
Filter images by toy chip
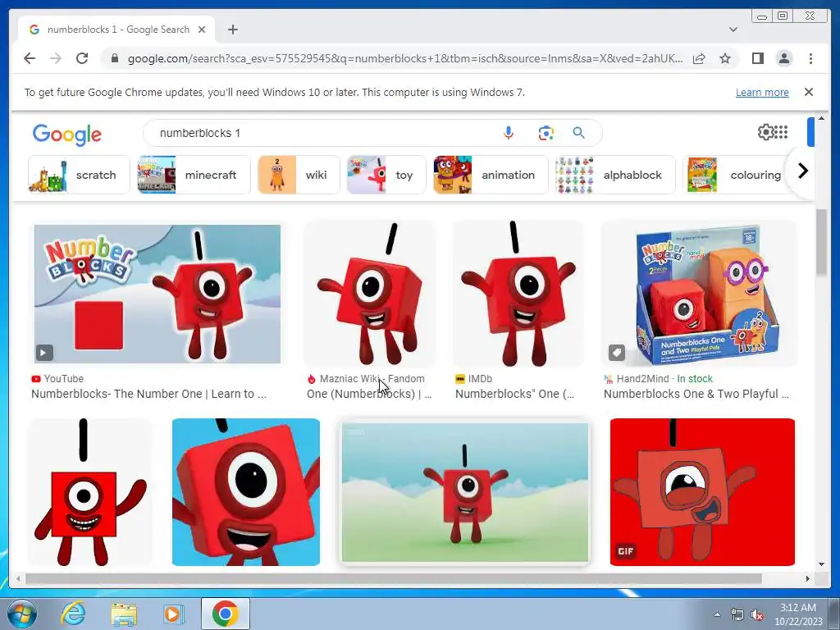[x=386, y=175]
